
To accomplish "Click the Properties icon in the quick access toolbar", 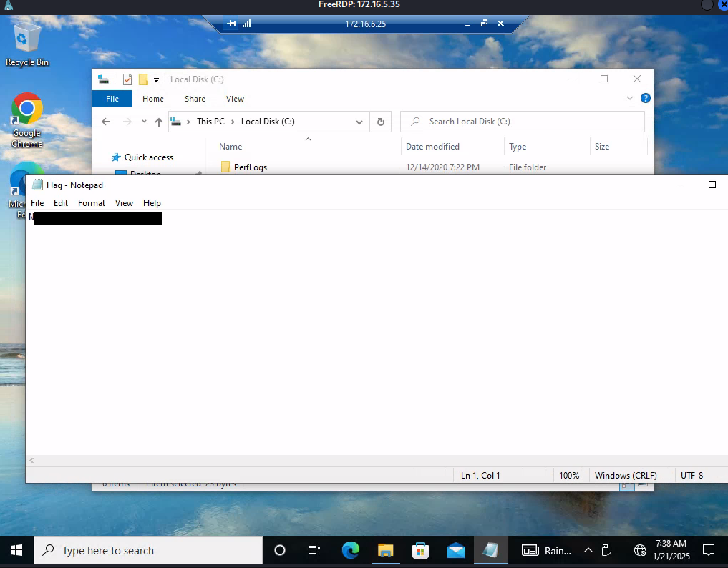I will pos(128,79).
